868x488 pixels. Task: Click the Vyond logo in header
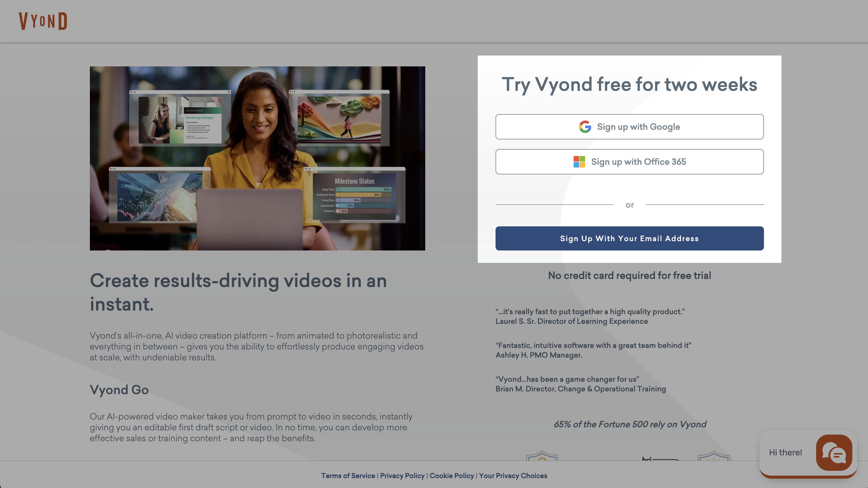(43, 21)
